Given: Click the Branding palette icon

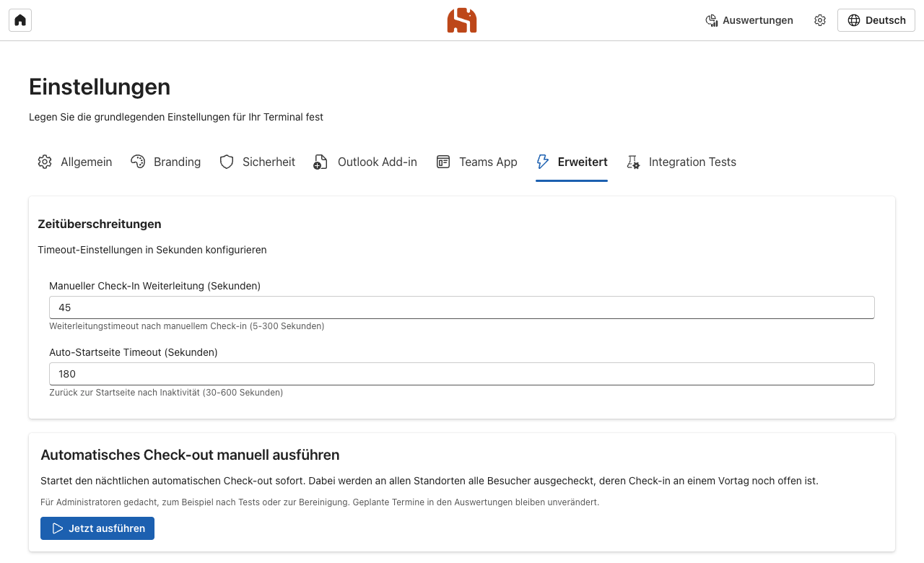Looking at the screenshot, I should tap(138, 162).
